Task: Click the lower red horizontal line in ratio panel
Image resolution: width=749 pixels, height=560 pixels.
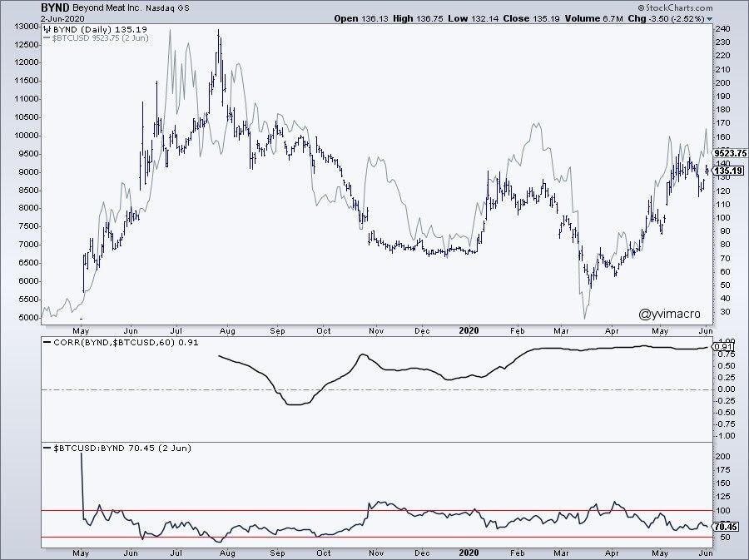Action: click(377, 538)
